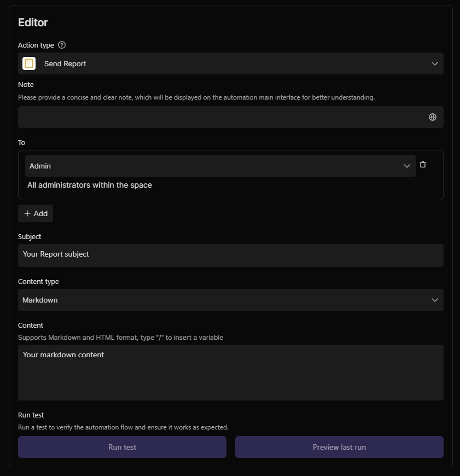The image size is (460, 476).
Task: Click the 'Content type' field label
Action: [x=38, y=281]
